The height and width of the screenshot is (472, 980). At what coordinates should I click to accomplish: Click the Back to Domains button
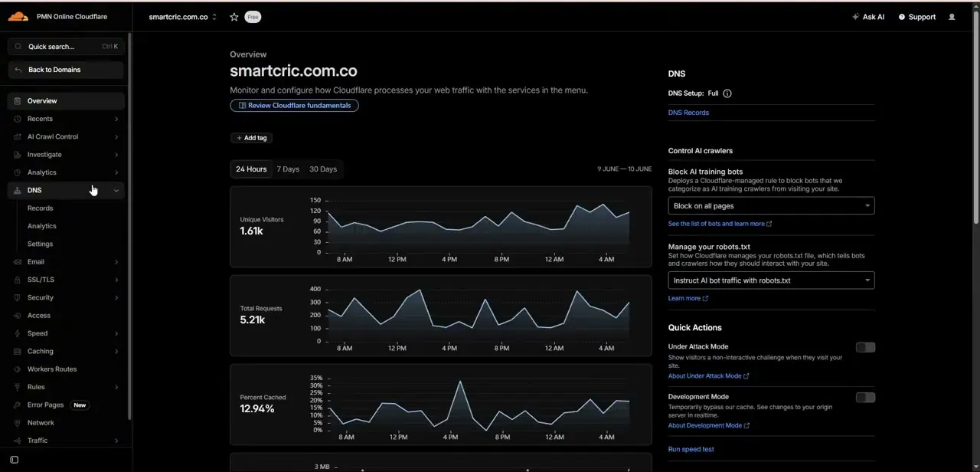[66, 70]
